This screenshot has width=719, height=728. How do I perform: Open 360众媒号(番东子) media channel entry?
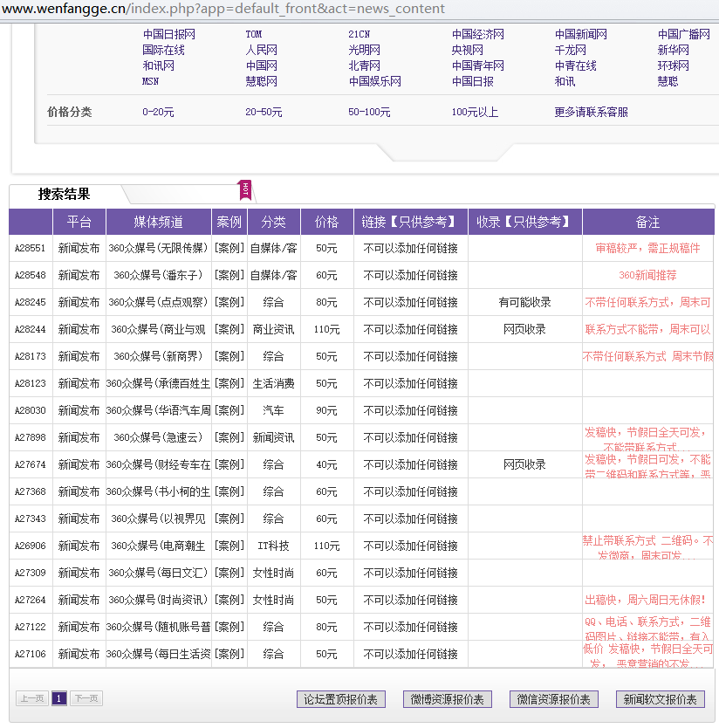click(x=158, y=275)
